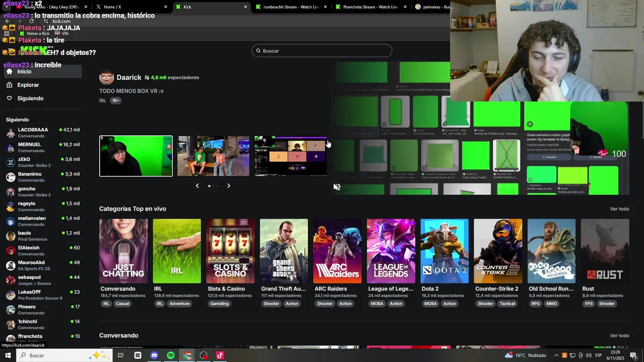Switch to ffranchota Stream tab

tap(371, 7)
